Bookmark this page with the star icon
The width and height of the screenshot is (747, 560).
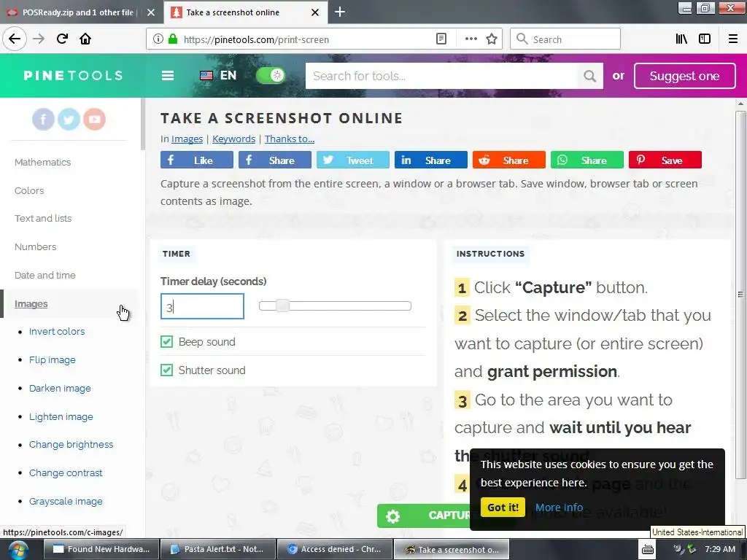492,39
